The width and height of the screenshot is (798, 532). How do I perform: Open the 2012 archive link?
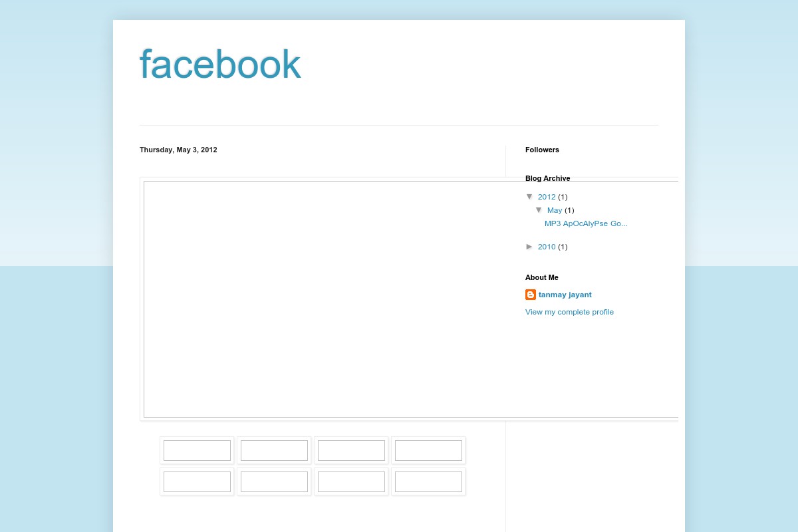(547, 197)
